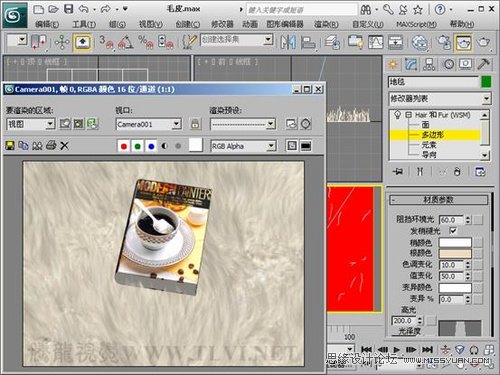Toggle the monochrome display button
The width and height of the screenshot is (500, 375).
coord(178,146)
